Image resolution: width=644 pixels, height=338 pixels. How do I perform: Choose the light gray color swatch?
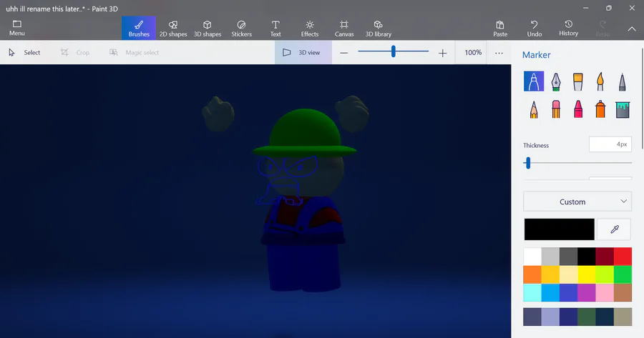point(550,257)
